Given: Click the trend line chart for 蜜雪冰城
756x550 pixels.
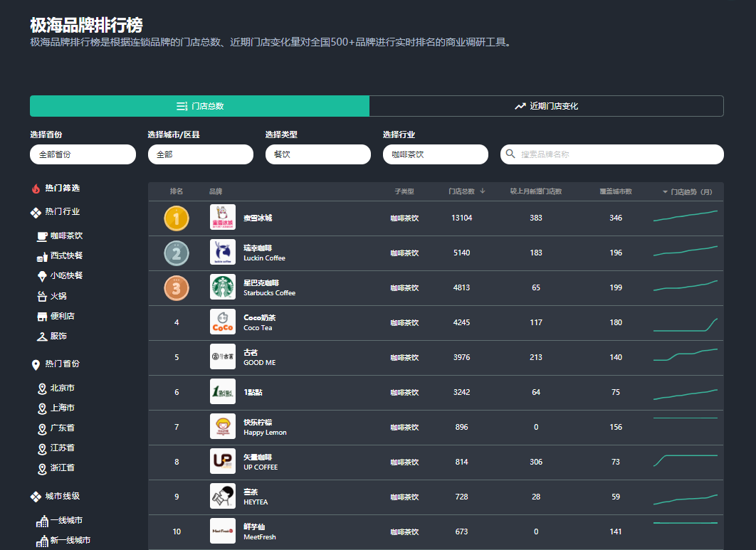Looking at the screenshot, I should click(x=685, y=216).
